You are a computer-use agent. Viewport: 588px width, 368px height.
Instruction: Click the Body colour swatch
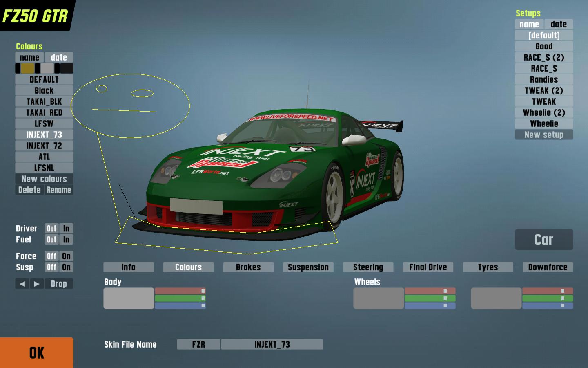tap(129, 298)
